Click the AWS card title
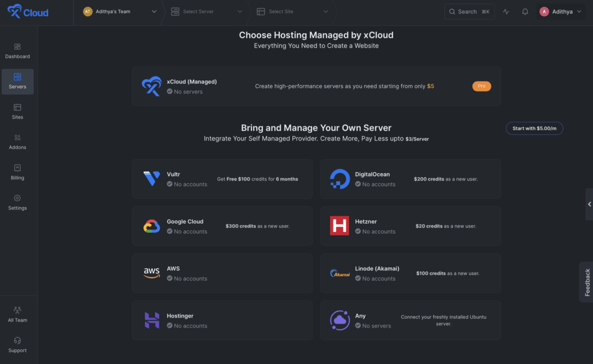 click(x=173, y=269)
